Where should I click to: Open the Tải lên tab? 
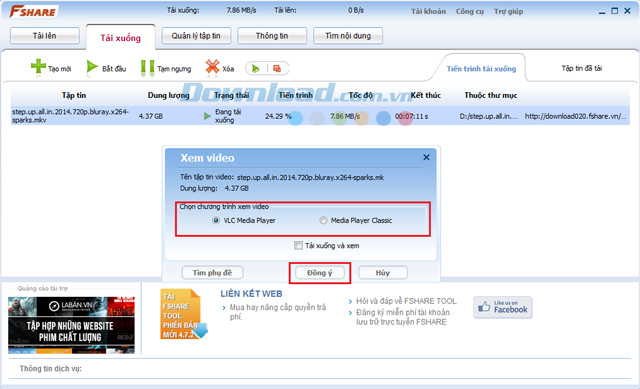tap(44, 36)
